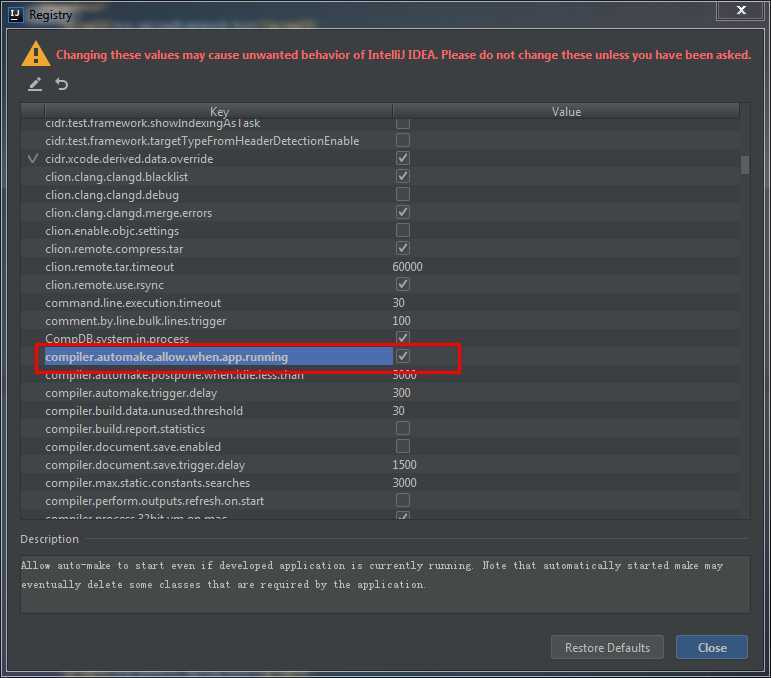The height and width of the screenshot is (678, 771).
Task: Click the Description text area
Action: pos(385,584)
